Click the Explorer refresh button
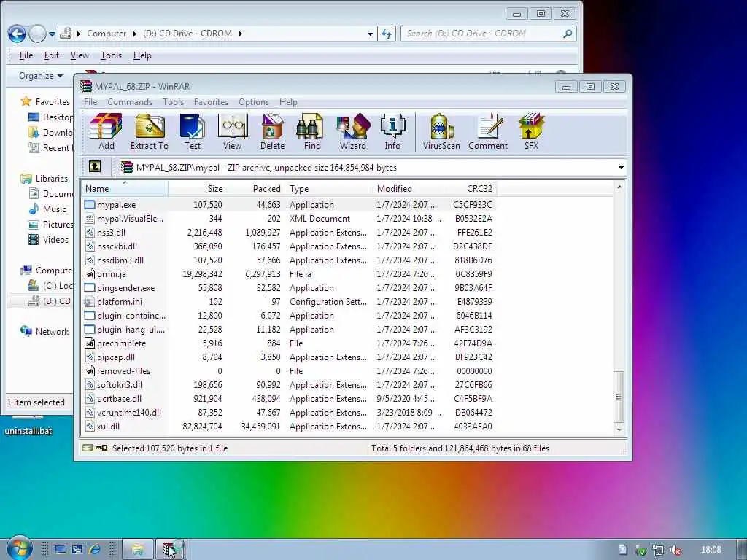The width and height of the screenshot is (747, 560). [x=387, y=34]
